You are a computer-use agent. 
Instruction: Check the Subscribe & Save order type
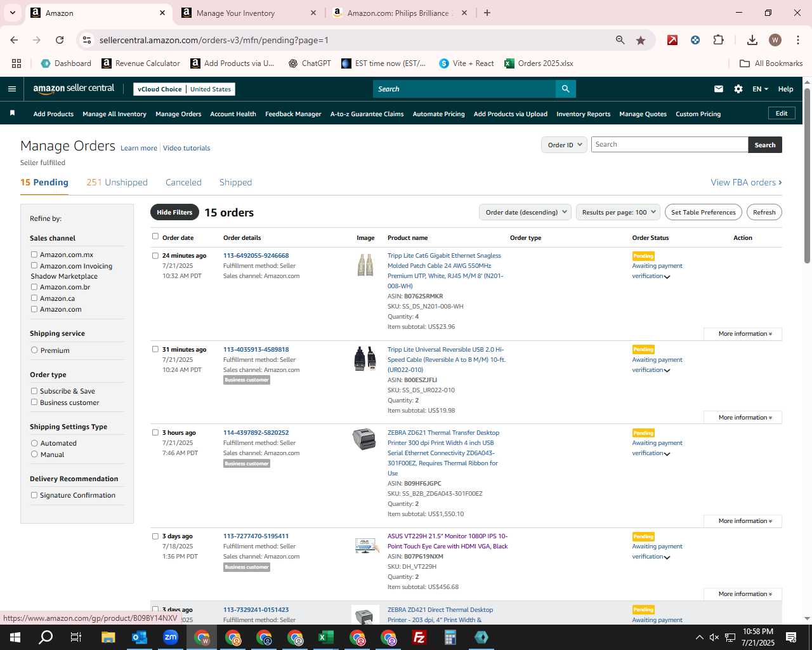pos(34,391)
